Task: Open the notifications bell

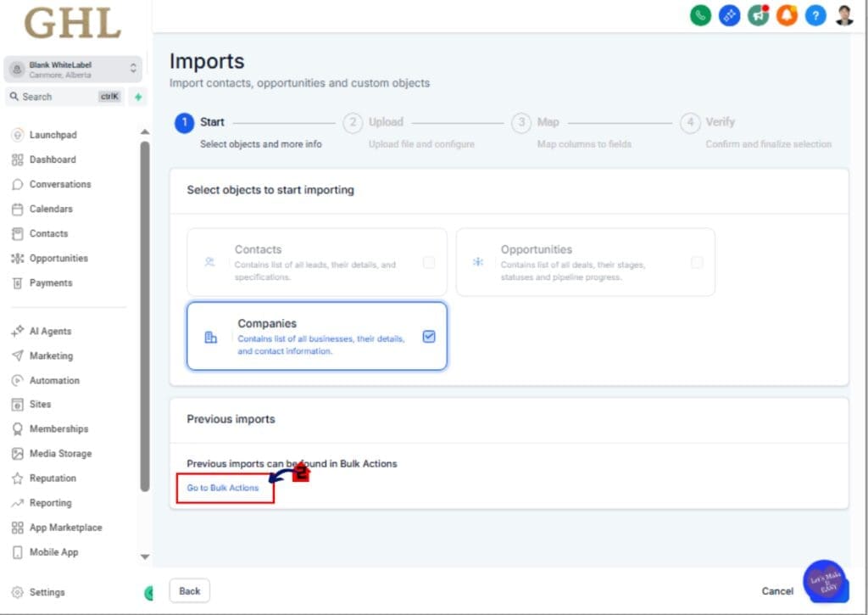Action: click(787, 15)
